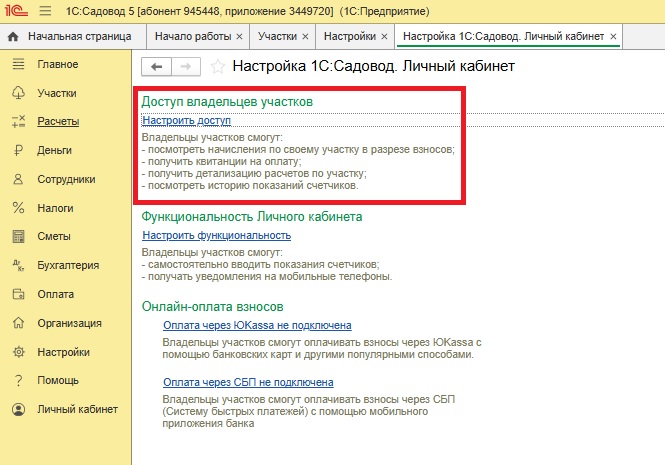Open the Личный кабинет section in sidebar
Image resolution: width=665 pixels, height=465 pixels.
(78, 409)
